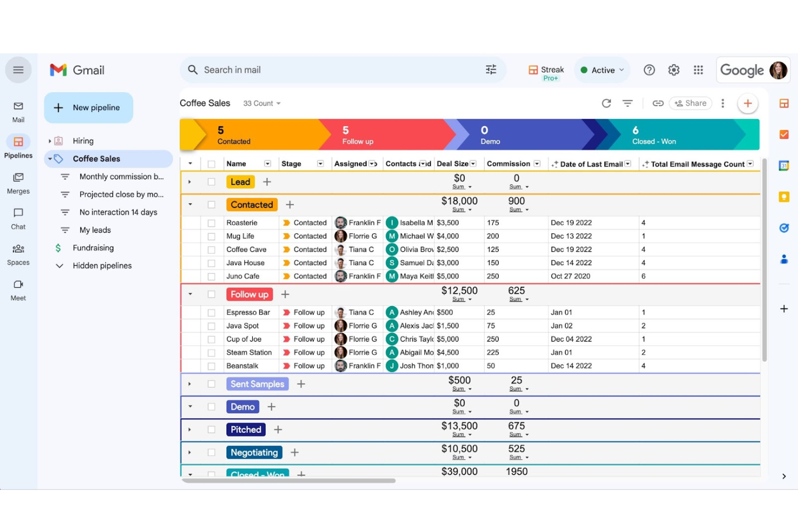Open Merges in the left rail
Image resolution: width=798 pixels, height=532 pixels.
18,183
